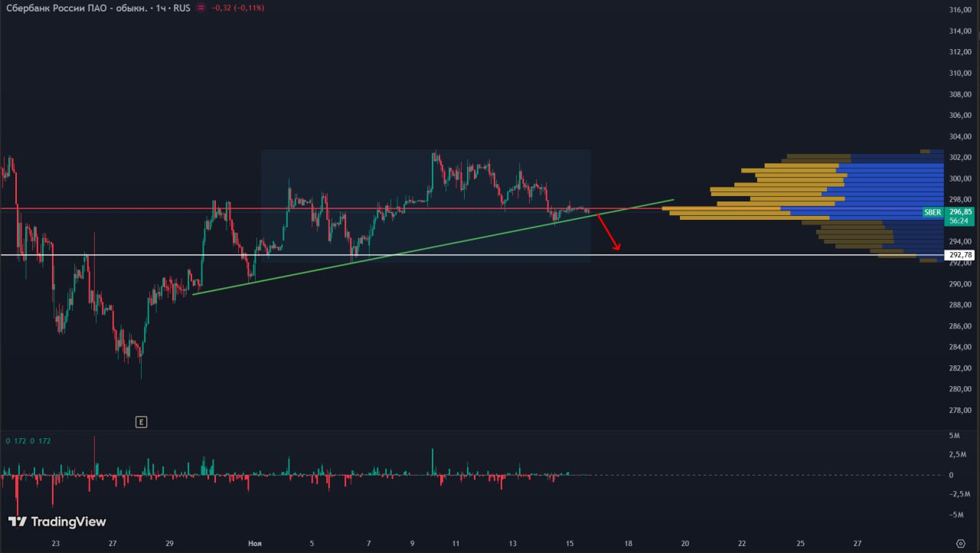Click the earnings 'E' marker

coord(140,421)
